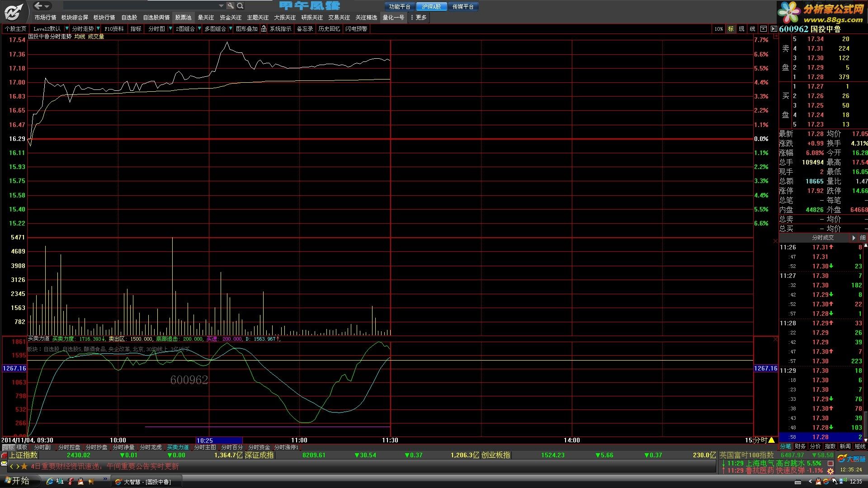Image resolution: width=868 pixels, height=488 pixels.
Task: Open 备忘录 memo
Action: pos(305,28)
